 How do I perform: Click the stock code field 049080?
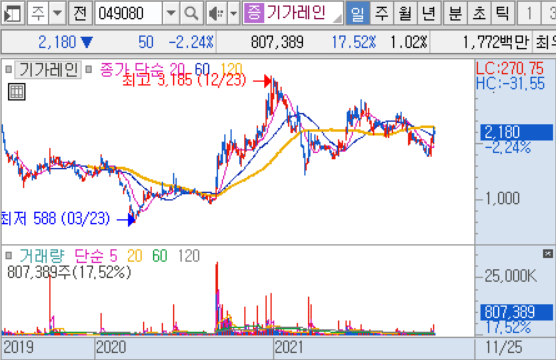pyautogui.click(x=128, y=13)
